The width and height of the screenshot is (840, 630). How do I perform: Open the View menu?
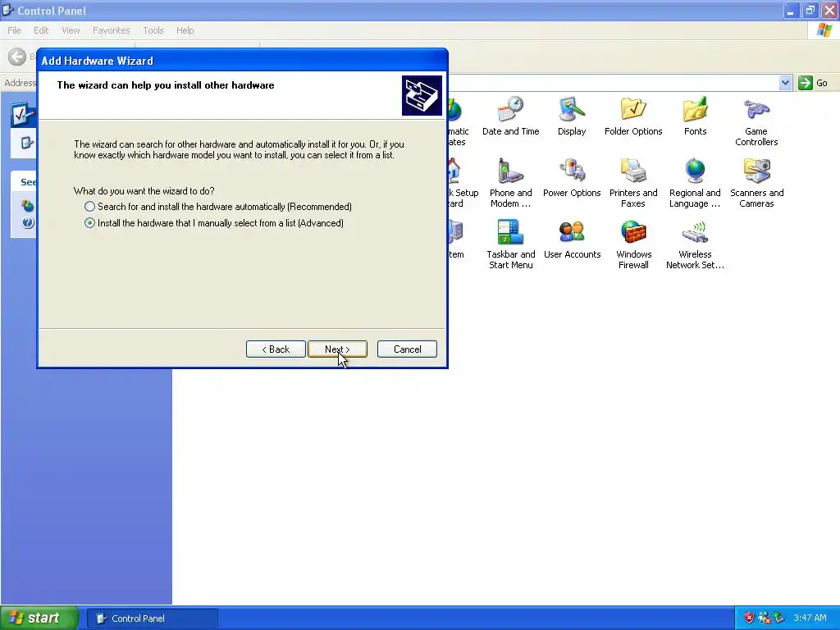(71, 30)
